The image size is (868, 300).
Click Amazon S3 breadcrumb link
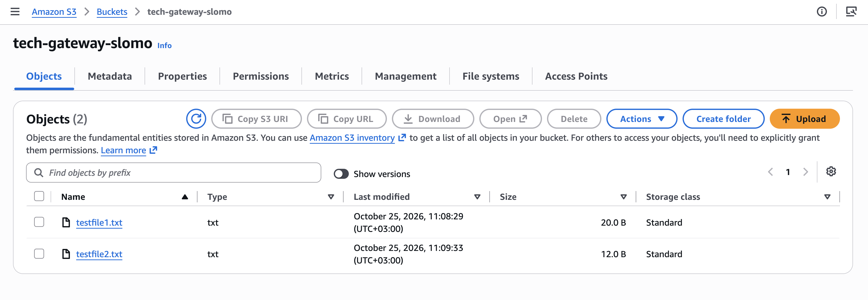pos(54,12)
